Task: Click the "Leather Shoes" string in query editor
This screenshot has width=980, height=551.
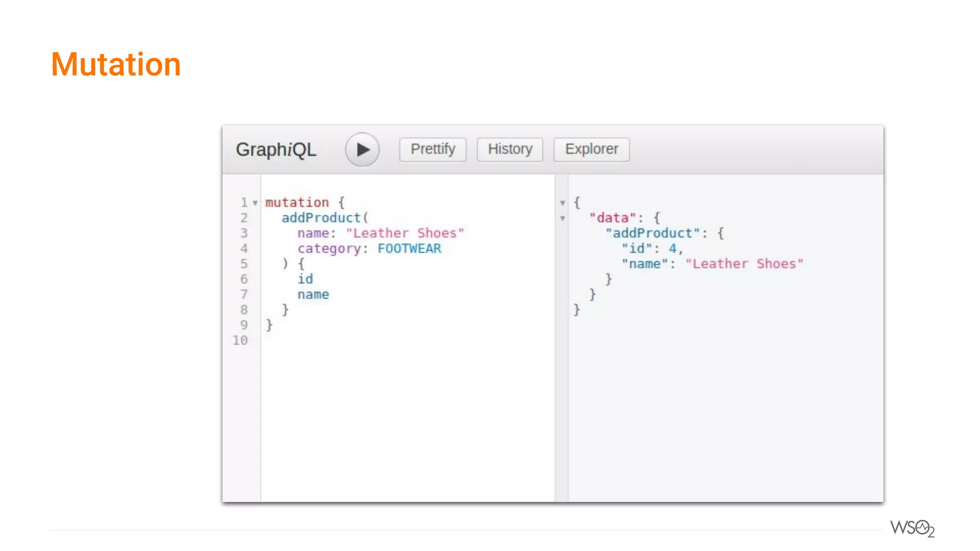Action: tap(405, 233)
